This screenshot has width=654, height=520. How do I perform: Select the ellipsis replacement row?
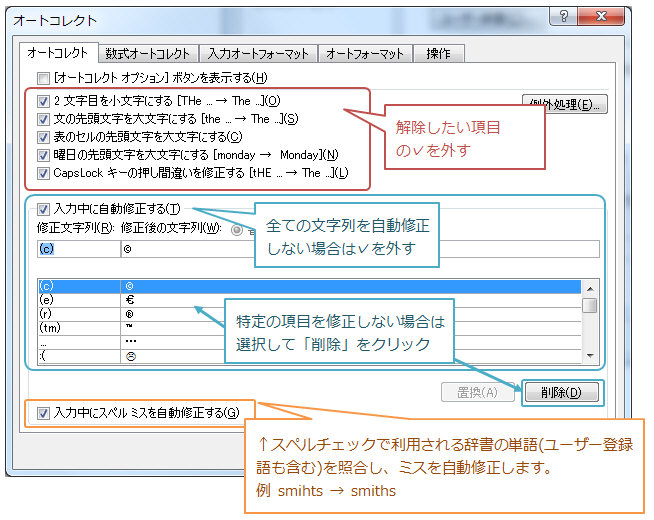tap(309, 342)
